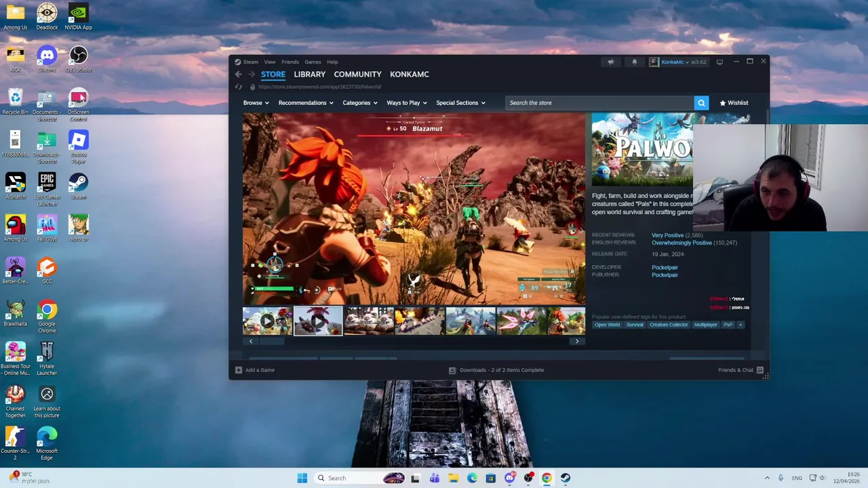868x488 pixels.
Task: Open Hytale Launcher desktop icon
Action: pyautogui.click(x=47, y=359)
